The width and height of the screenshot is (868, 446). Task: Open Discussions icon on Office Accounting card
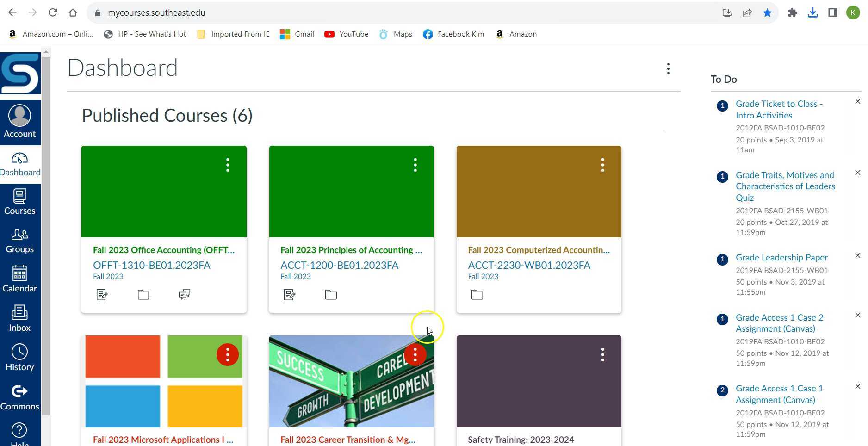tap(184, 295)
